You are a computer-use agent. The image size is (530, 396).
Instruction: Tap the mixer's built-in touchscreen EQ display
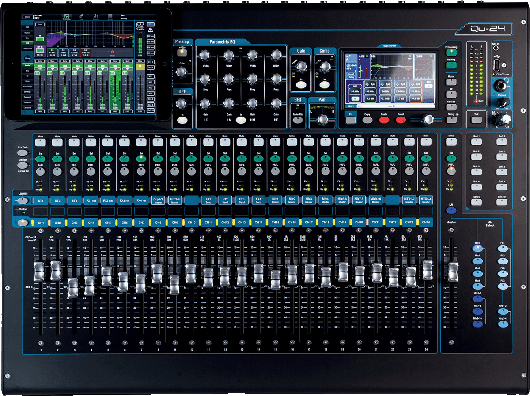coord(390,79)
